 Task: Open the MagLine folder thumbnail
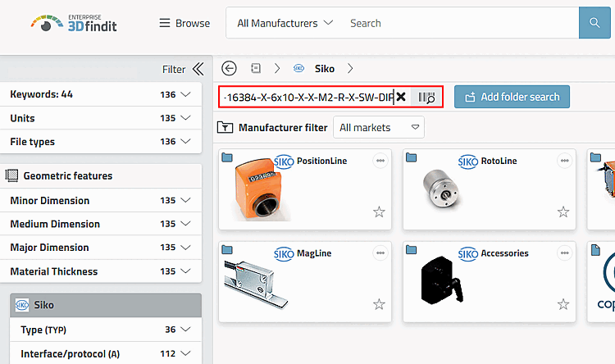256,284
